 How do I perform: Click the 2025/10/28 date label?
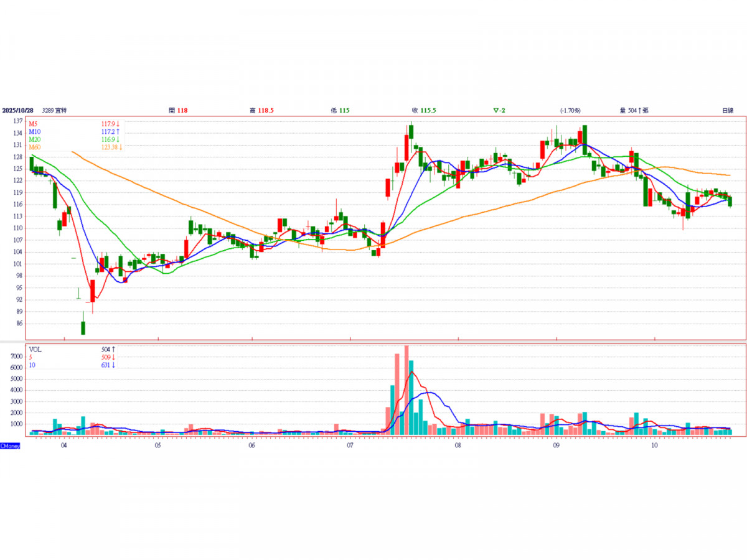coord(17,110)
